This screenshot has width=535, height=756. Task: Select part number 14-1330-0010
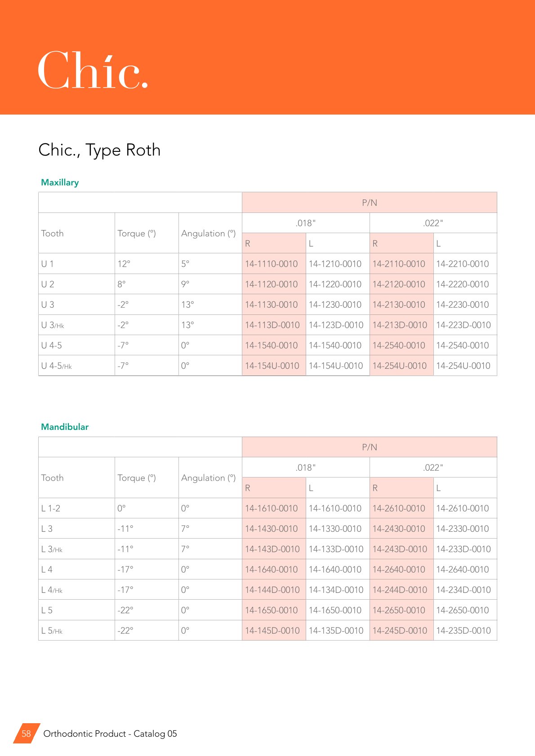pos(335,529)
